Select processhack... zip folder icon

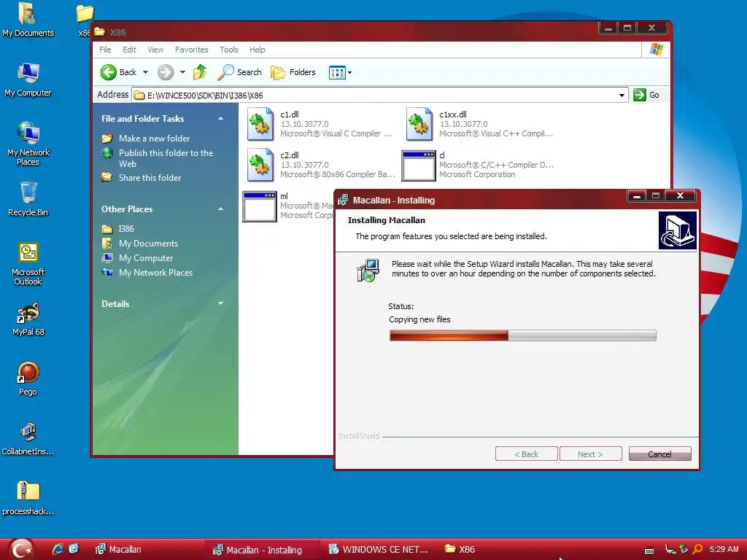click(28, 499)
